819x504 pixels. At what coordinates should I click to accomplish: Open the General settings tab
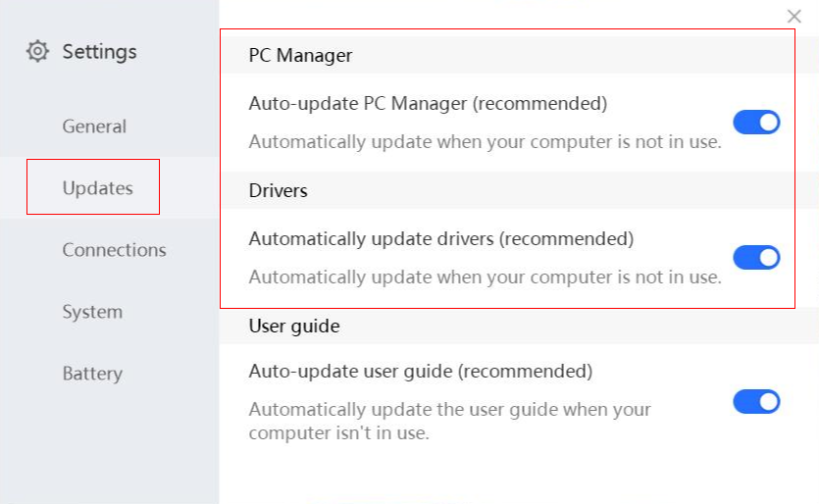94,126
